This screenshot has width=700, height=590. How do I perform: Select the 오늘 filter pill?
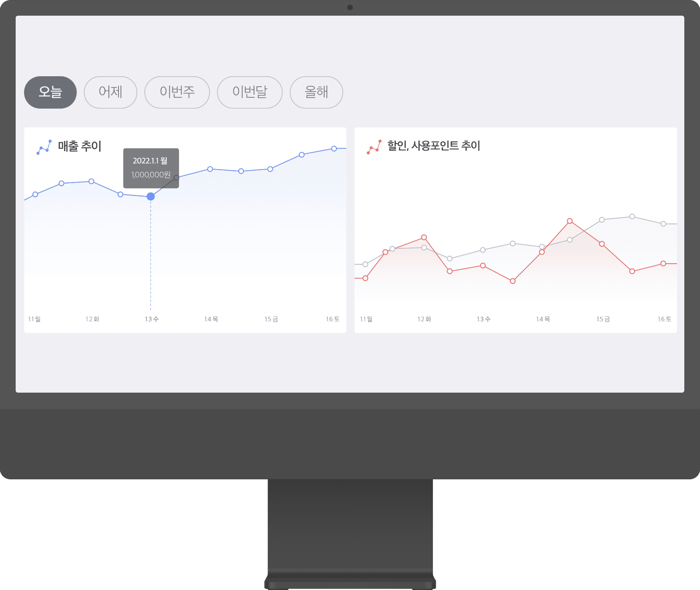50,92
